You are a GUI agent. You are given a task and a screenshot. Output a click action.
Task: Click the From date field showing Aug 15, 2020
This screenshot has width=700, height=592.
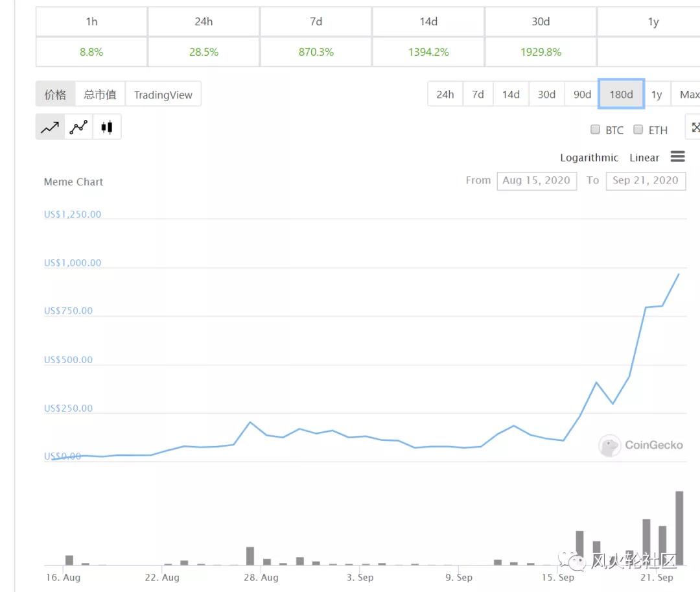click(x=537, y=181)
